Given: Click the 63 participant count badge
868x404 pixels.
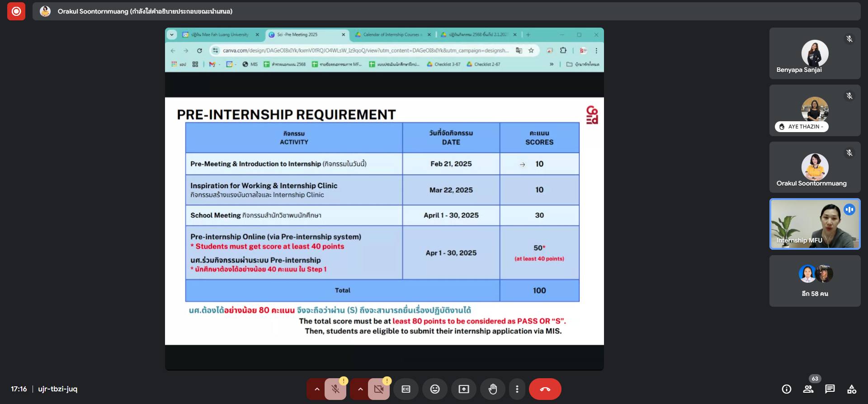Looking at the screenshot, I should pos(815,379).
